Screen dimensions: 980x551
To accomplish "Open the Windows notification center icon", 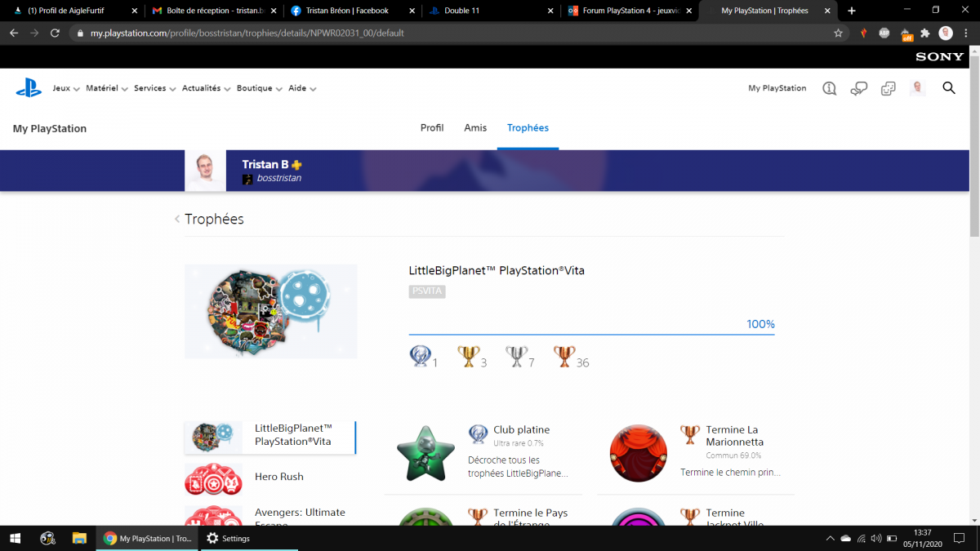I will (x=960, y=539).
